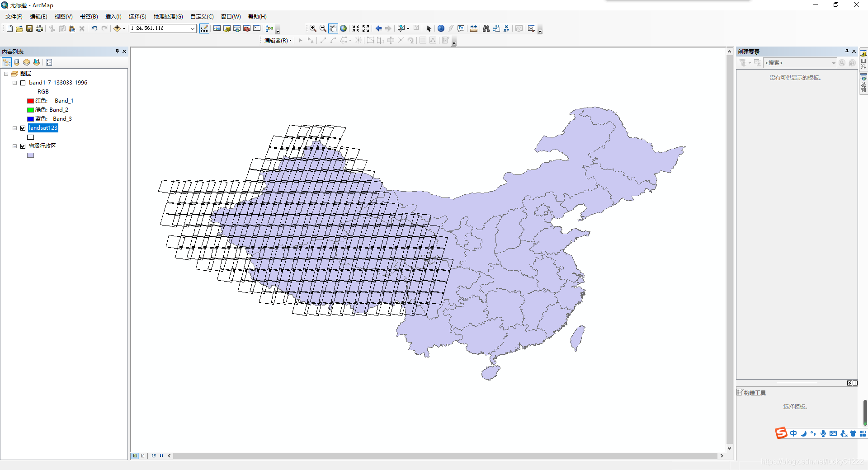Click the Fixed Zoom In arrows icon
868x470 pixels.
click(x=356, y=28)
